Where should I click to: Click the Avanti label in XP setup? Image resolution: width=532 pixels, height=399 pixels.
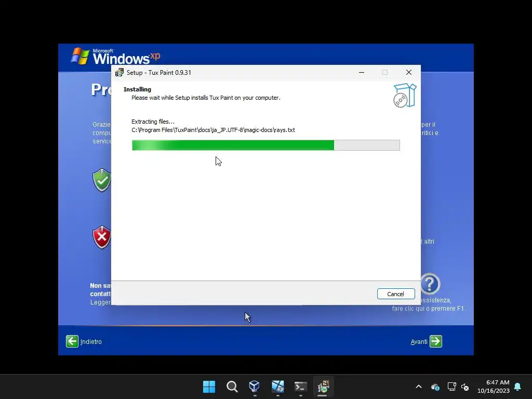[x=419, y=342]
